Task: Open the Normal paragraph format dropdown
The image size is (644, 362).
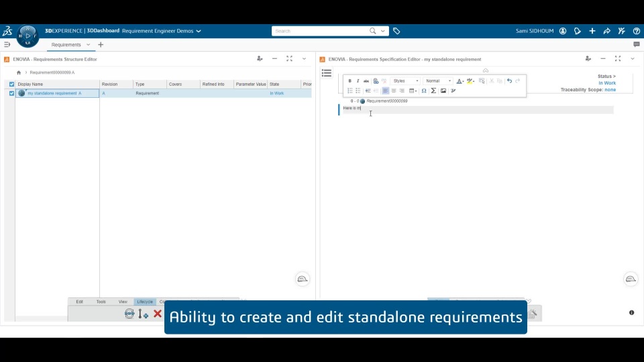Action: [x=438, y=81]
